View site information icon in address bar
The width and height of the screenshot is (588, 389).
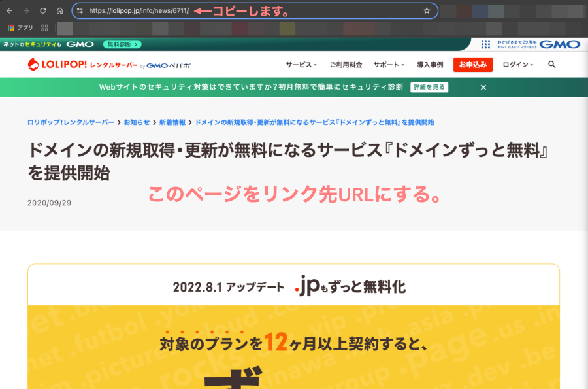(x=80, y=11)
